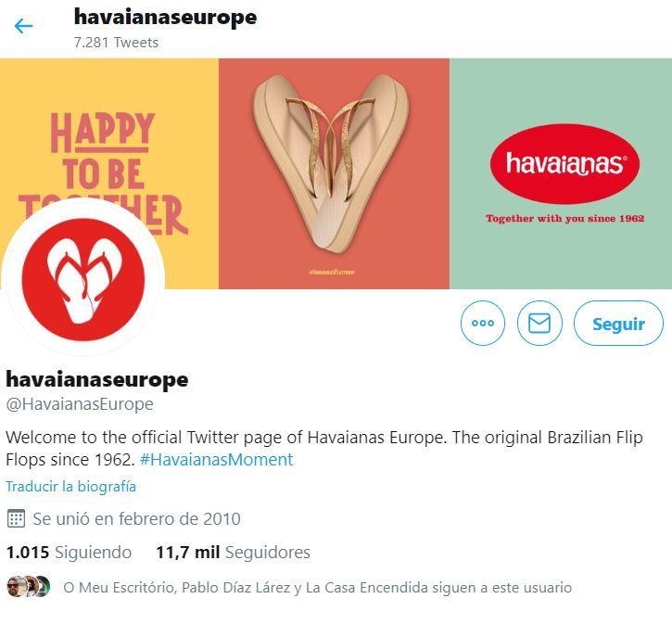Open the mutual followers line mentioning La Casa Encendida
The height and width of the screenshot is (624, 672).
point(318,587)
